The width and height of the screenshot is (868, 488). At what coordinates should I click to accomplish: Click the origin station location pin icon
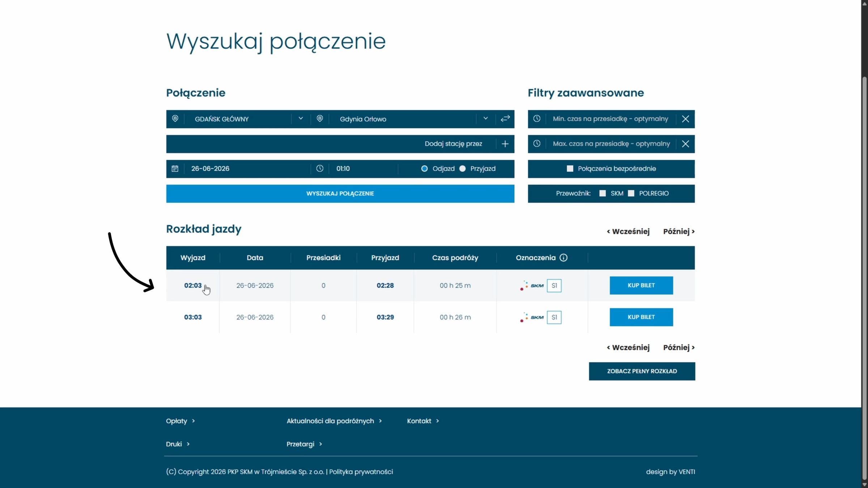175,119
